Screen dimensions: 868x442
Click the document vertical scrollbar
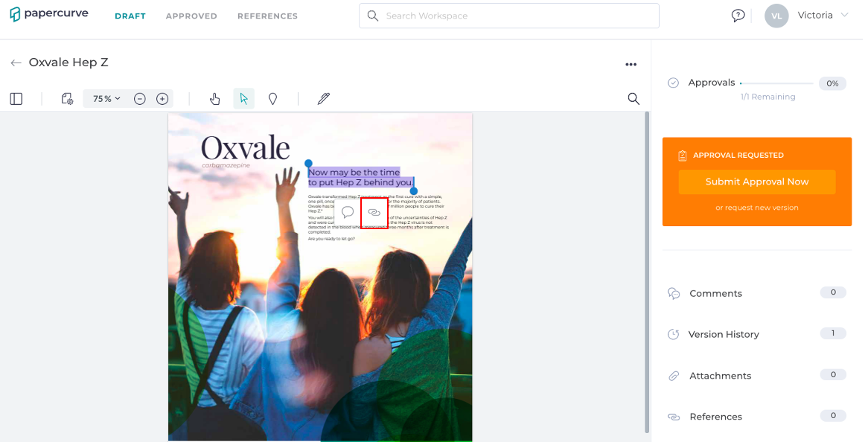(647, 272)
